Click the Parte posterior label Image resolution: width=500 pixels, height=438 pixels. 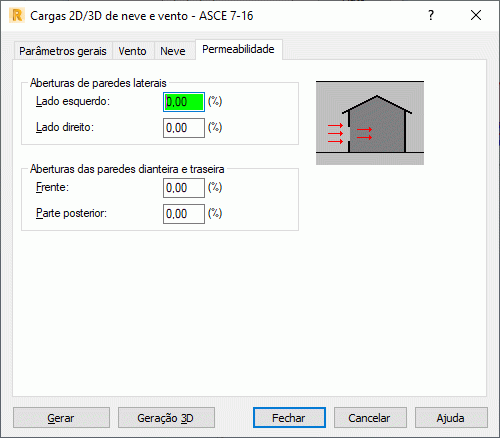click(x=71, y=213)
